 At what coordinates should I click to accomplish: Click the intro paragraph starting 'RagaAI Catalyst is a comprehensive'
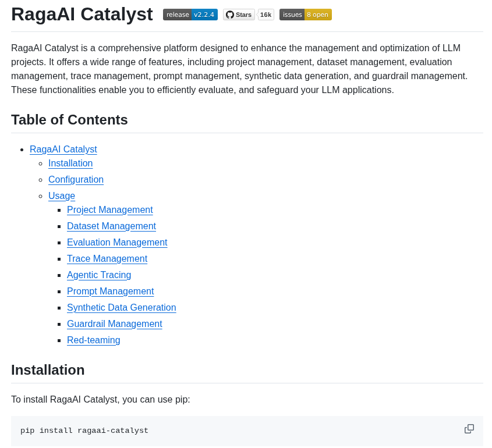tap(239, 69)
